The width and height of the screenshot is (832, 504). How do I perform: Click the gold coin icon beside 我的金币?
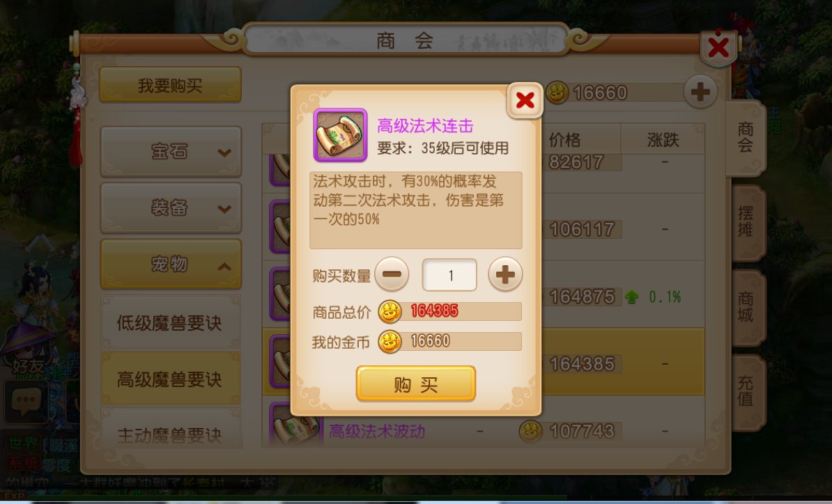click(x=390, y=341)
